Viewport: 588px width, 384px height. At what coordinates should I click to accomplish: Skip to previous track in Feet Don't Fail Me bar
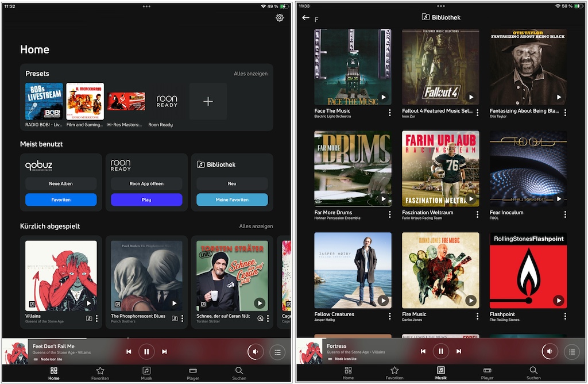129,352
